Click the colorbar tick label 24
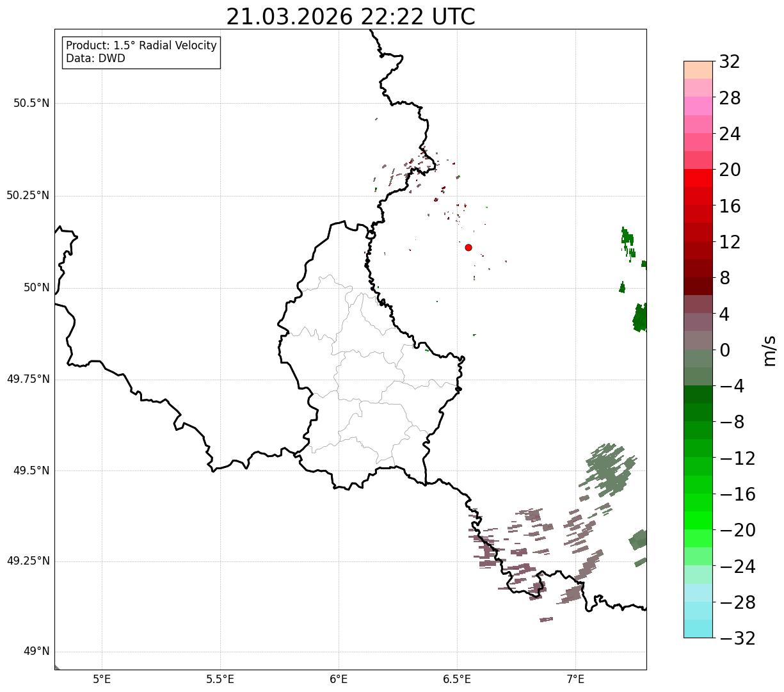Viewport: 784px width, 692px height. coord(730,134)
